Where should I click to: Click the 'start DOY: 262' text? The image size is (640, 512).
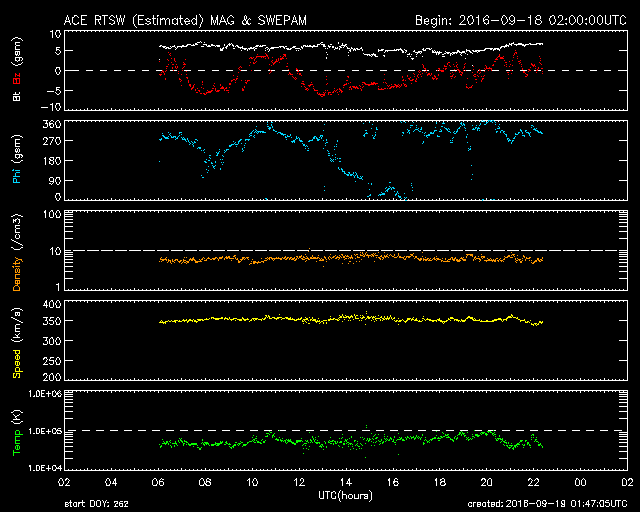click(x=96, y=504)
